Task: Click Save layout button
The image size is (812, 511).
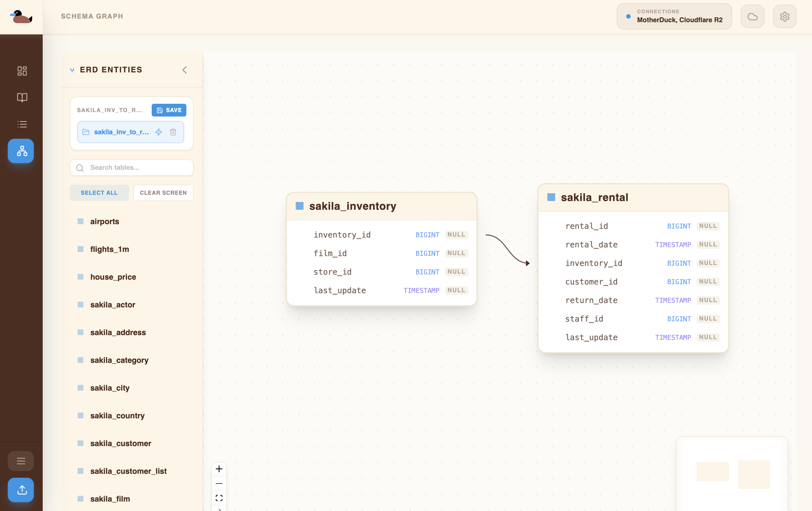Action: pyautogui.click(x=169, y=110)
